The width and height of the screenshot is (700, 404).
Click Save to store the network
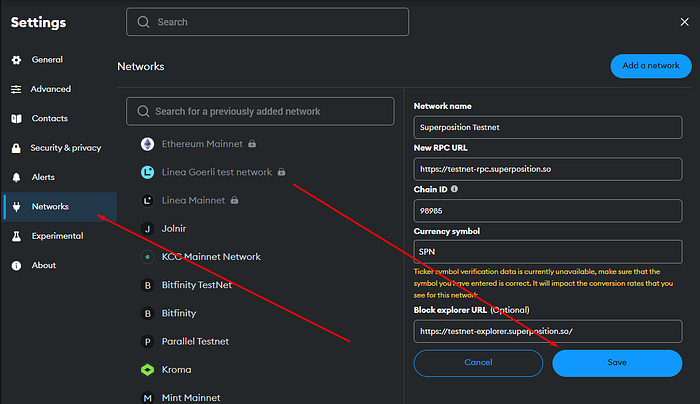click(617, 363)
